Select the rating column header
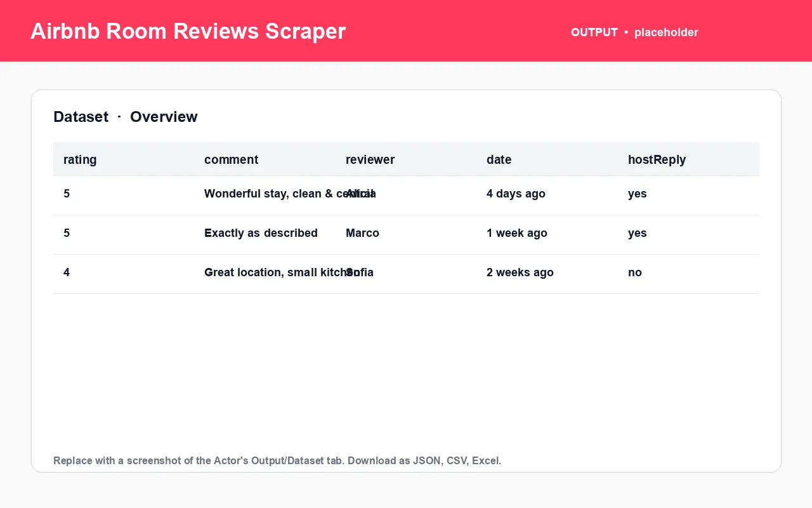The width and height of the screenshot is (812, 508). point(80,160)
